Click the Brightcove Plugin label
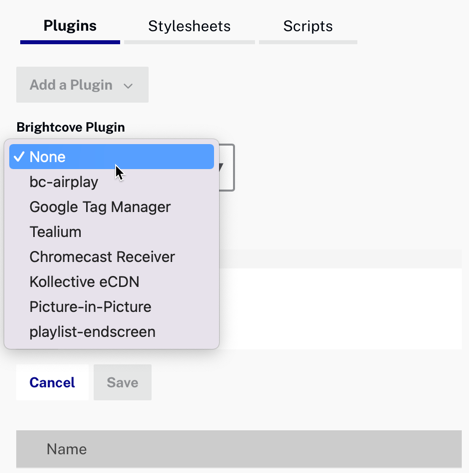 (71, 127)
